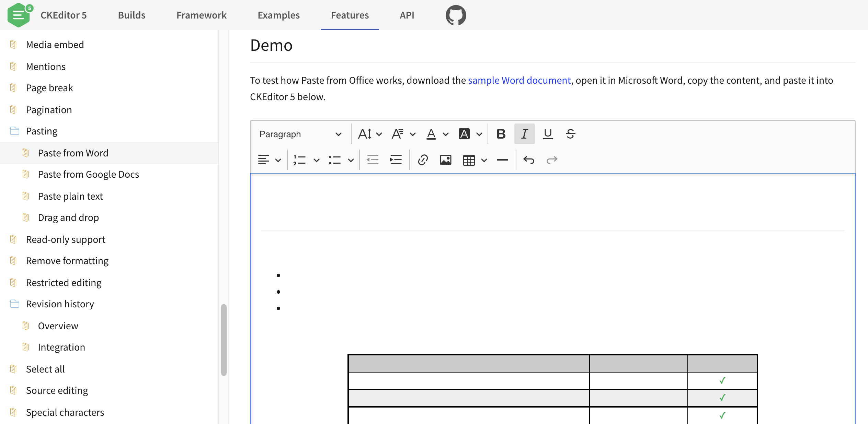Open Special characters page

click(x=65, y=412)
